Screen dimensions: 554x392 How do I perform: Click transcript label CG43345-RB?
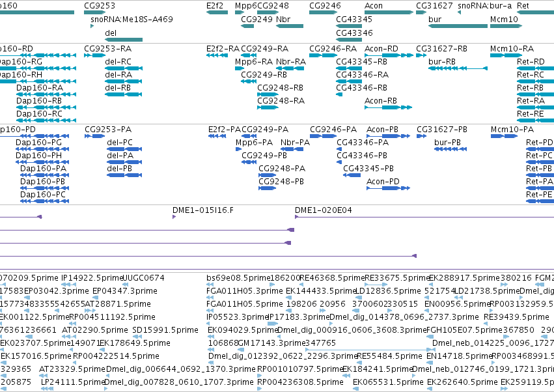pyautogui.click(x=361, y=61)
